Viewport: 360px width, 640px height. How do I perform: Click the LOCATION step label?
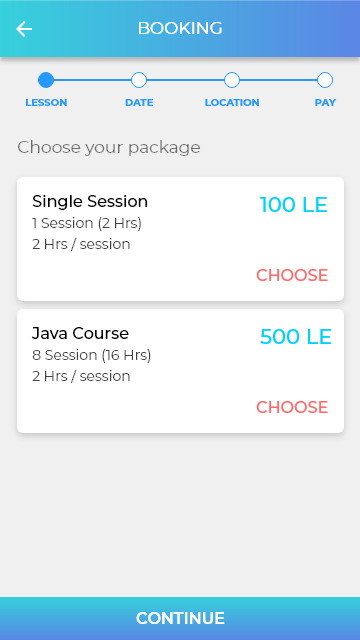(232, 102)
